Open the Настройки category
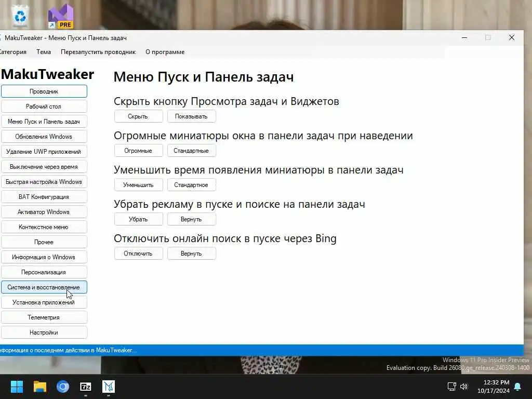Image resolution: width=532 pixels, height=399 pixels. [44, 332]
